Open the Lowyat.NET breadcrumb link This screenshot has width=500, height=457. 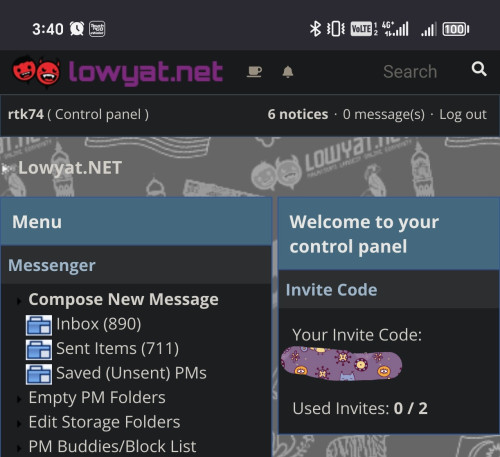pos(70,168)
